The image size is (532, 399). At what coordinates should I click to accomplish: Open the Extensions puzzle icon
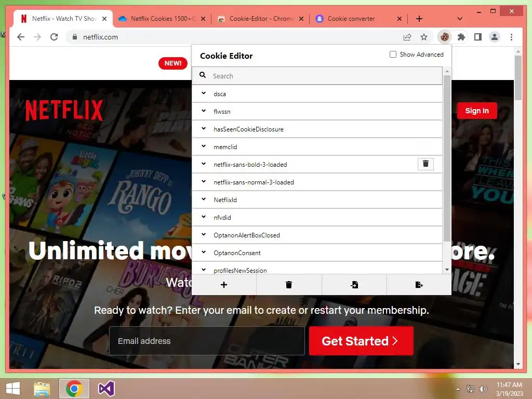(461, 37)
